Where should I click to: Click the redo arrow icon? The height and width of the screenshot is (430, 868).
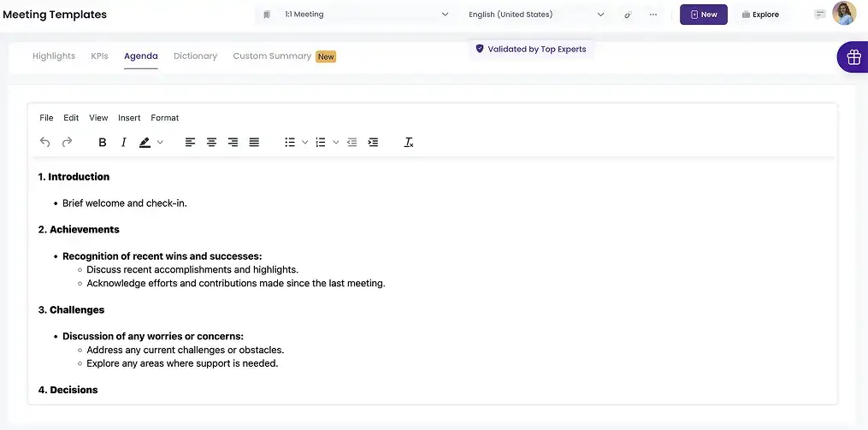pos(67,143)
